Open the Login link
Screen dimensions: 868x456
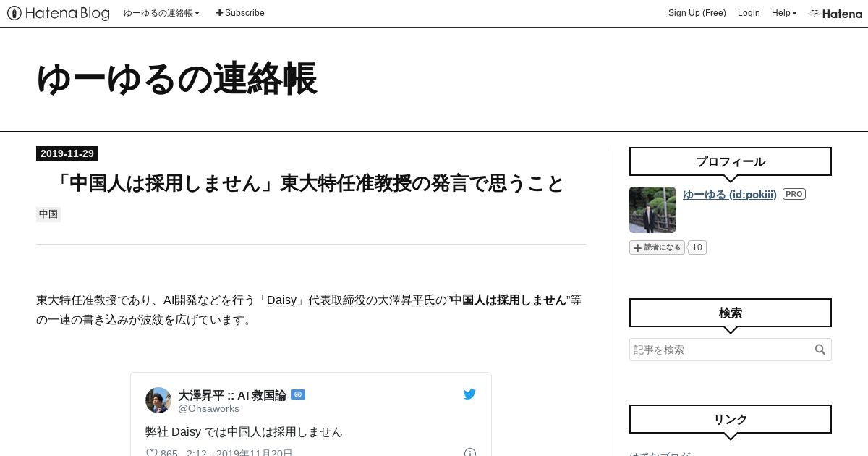point(749,13)
